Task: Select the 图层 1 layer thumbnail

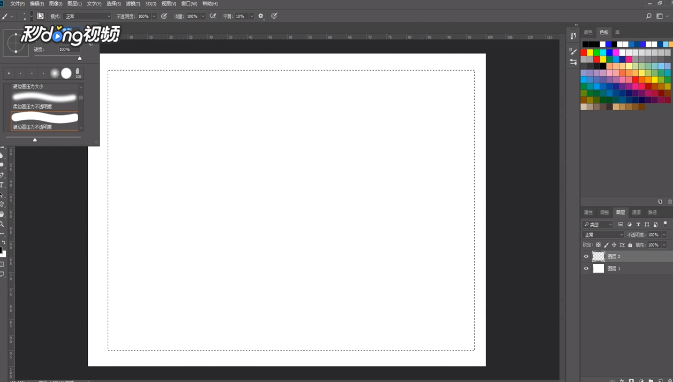Action: [598, 269]
